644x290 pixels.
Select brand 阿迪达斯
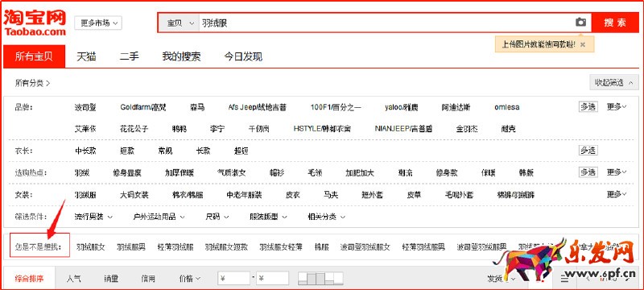point(456,108)
